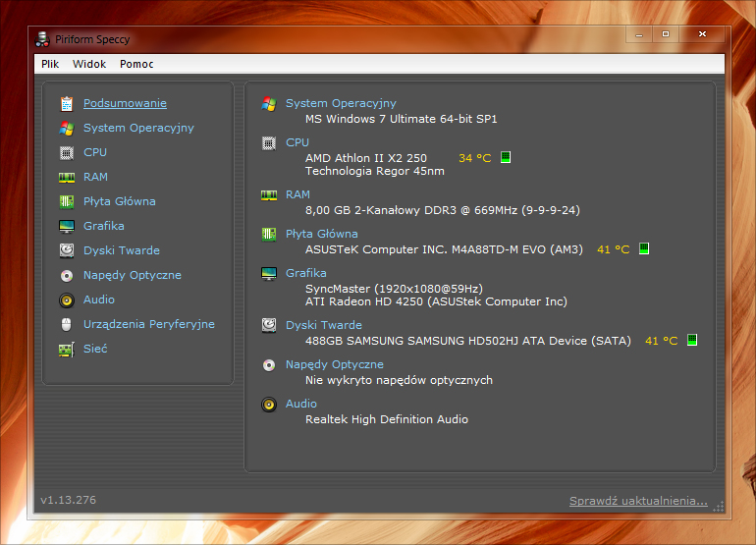Select Podsumowanie in the sidebar

pos(125,103)
